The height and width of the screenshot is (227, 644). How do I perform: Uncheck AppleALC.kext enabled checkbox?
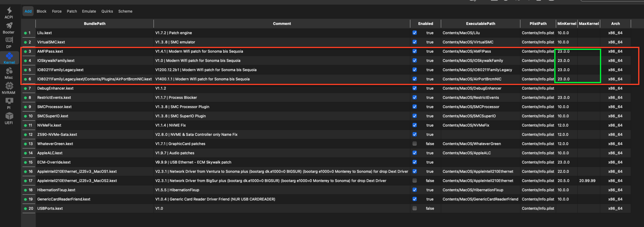(415, 153)
